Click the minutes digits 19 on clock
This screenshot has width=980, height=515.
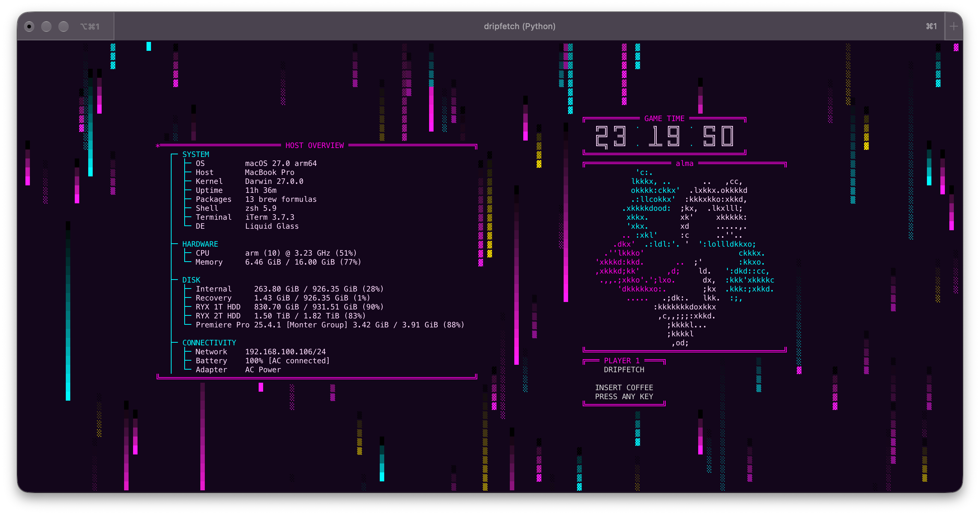(x=664, y=136)
